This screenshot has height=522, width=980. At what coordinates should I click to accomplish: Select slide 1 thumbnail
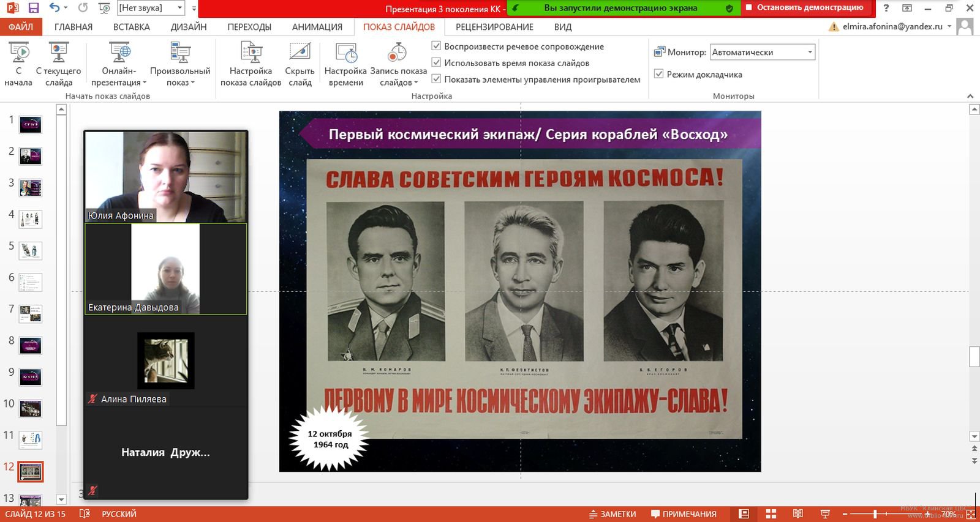30,125
